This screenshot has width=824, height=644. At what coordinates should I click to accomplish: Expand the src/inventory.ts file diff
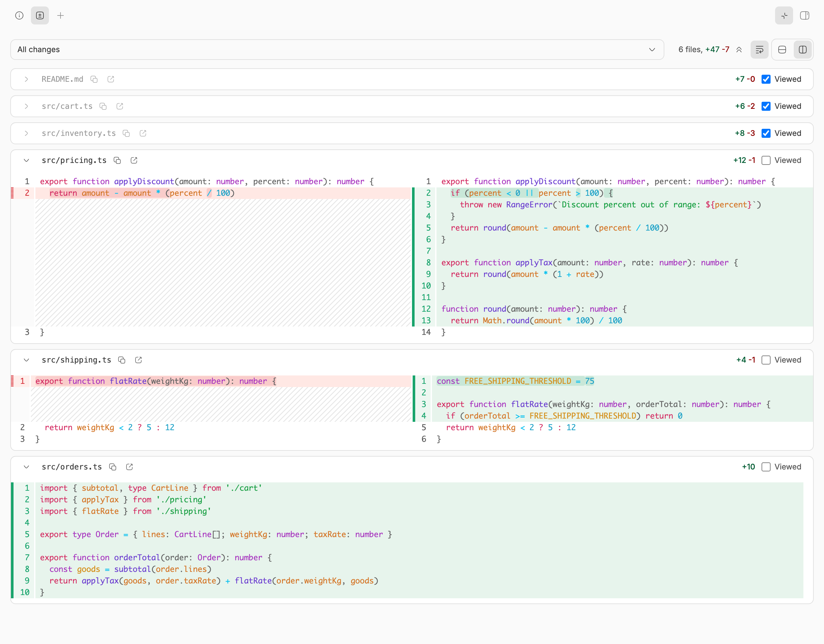point(26,133)
